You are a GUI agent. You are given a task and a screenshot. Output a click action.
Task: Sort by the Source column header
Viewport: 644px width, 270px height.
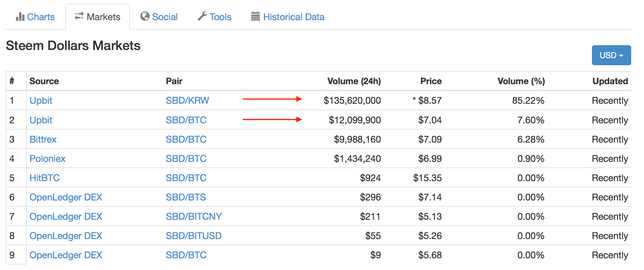(44, 81)
